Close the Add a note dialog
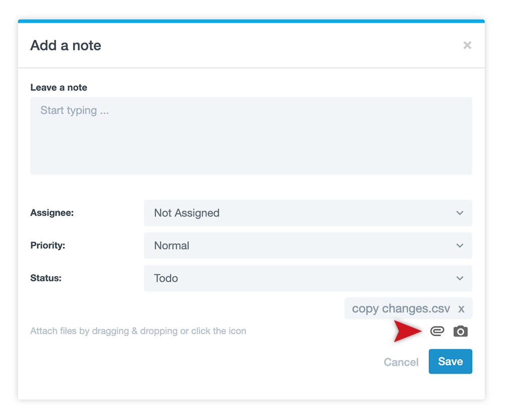Viewport: 505px width, 420px height. pos(467,45)
